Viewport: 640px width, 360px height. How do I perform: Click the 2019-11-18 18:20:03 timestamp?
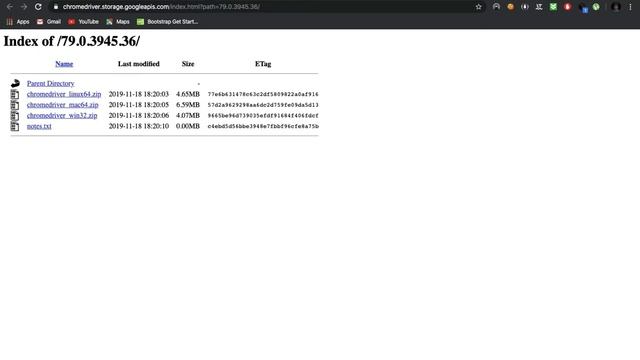[139, 94]
